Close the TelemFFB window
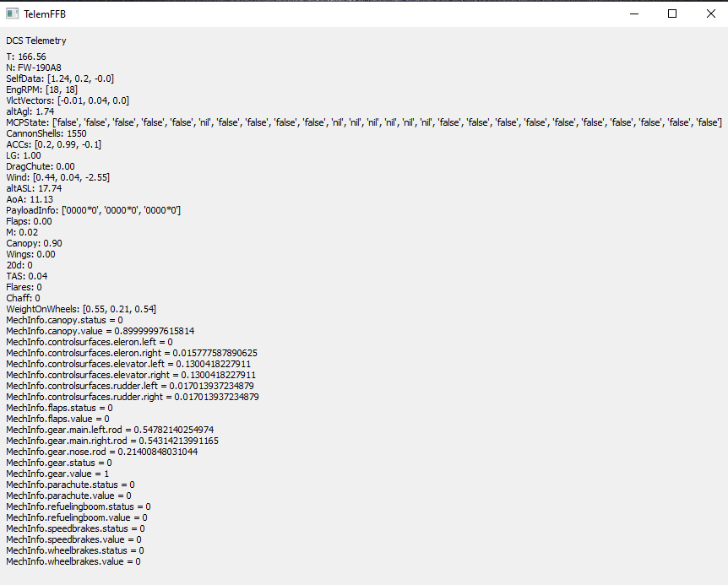The image size is (728, 585). point(710,14)
